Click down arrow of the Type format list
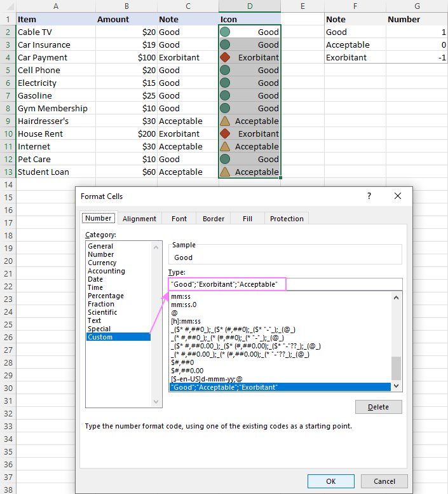The width and height of the screenshot is (448, 494). click(x=396, y=386)
